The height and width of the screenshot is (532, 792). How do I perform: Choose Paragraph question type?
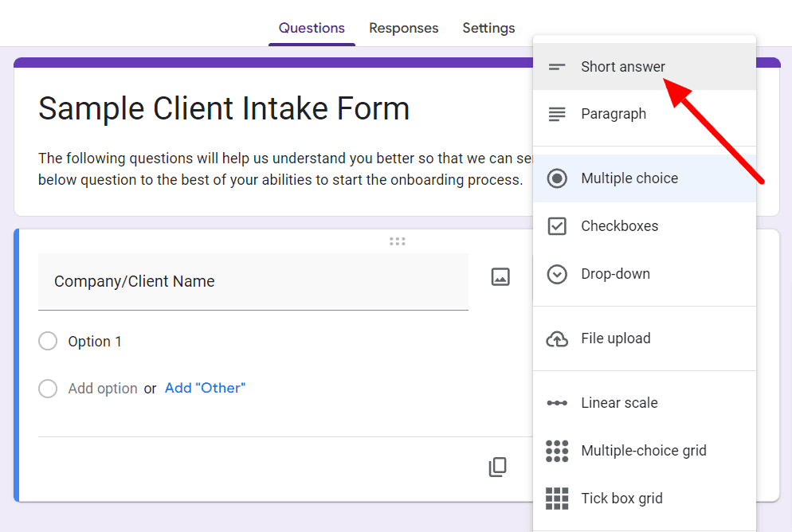[645, 114]
